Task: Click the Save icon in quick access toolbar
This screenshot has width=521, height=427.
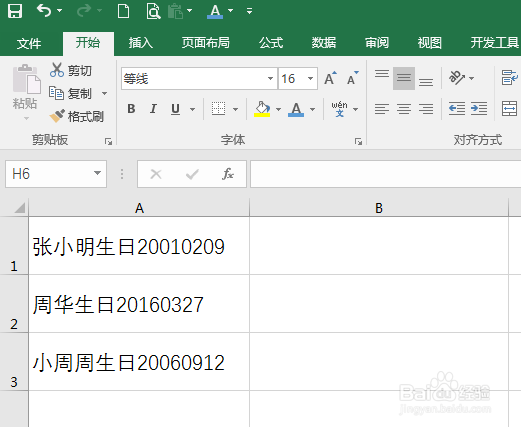Action: pos(15,11)
